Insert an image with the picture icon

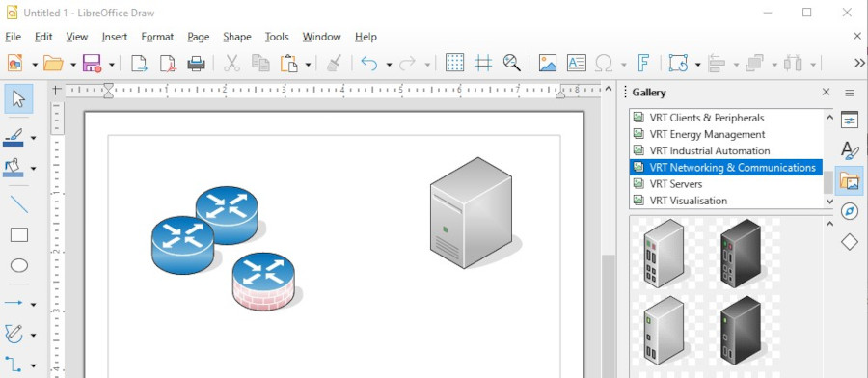pyautogui.click(x=548, y=63)
